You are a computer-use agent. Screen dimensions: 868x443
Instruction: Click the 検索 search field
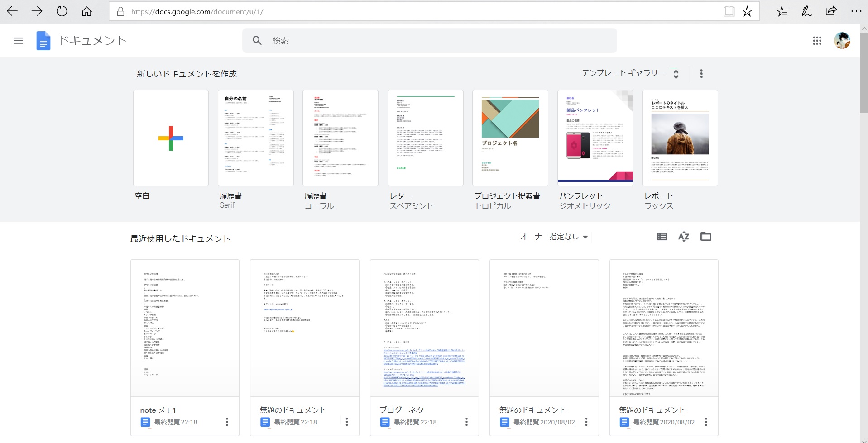coord(430,41)
